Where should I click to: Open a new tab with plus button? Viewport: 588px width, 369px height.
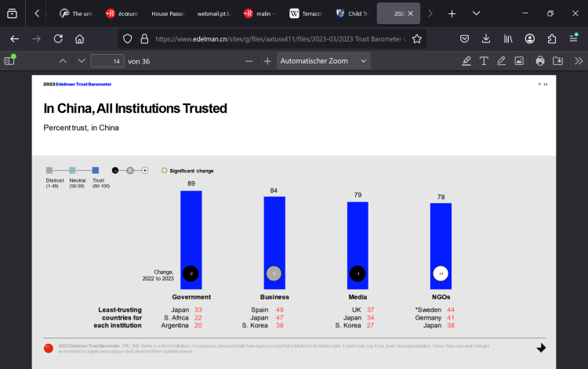452,14
